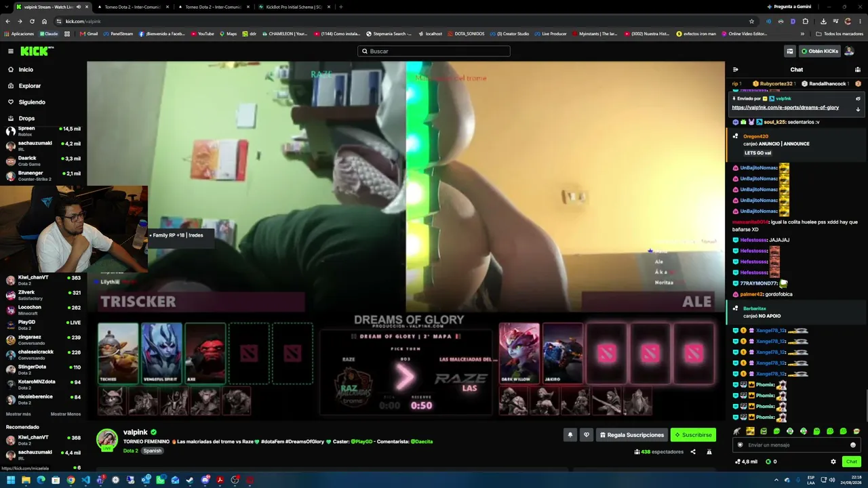The height and width of the screenshot is (488, 868).
Task: Open Locochon channel in sidebar
Action: pos(43,310)
